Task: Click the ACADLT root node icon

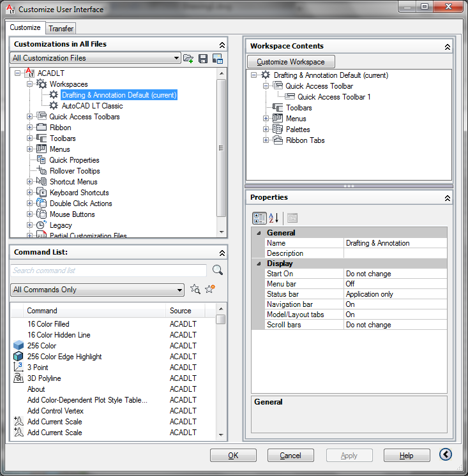Action: (x=29, y=73)
